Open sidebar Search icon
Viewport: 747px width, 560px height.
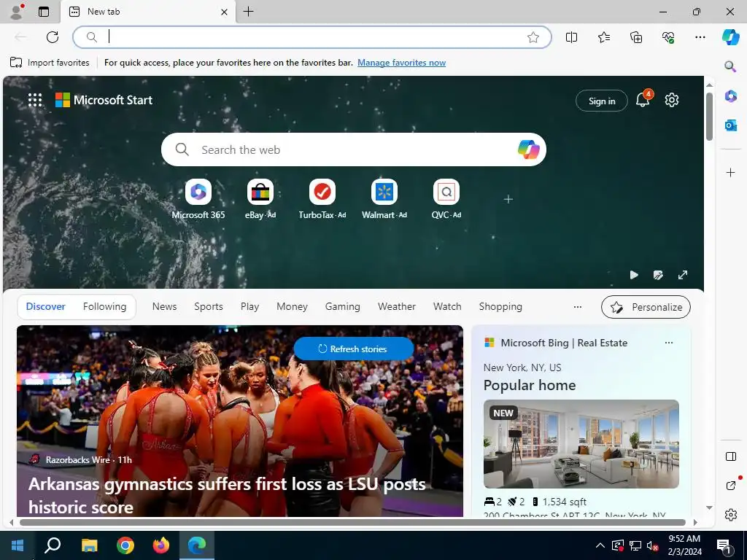click(730, 66)
